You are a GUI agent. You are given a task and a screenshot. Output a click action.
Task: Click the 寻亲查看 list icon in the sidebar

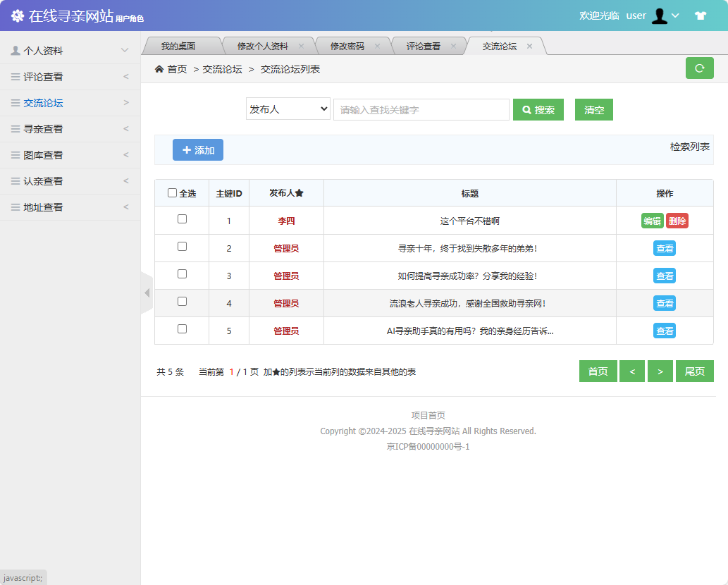[16, 128]
